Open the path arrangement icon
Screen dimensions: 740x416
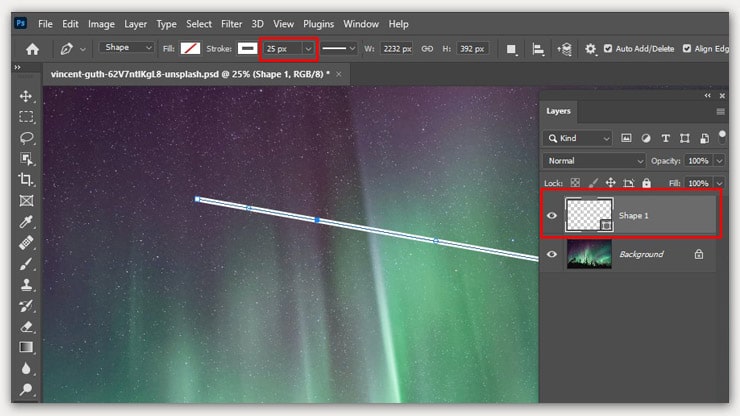[564, 49]
